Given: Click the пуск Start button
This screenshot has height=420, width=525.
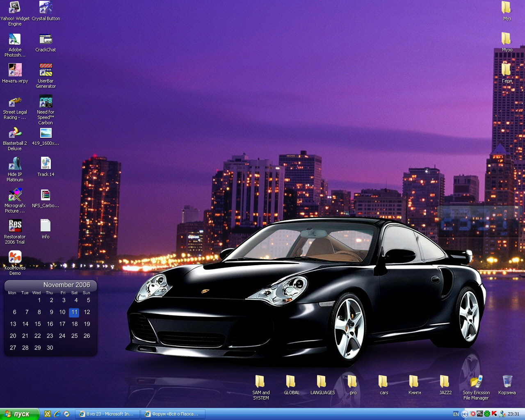Looking at the screenshot, I should point(19,414).
